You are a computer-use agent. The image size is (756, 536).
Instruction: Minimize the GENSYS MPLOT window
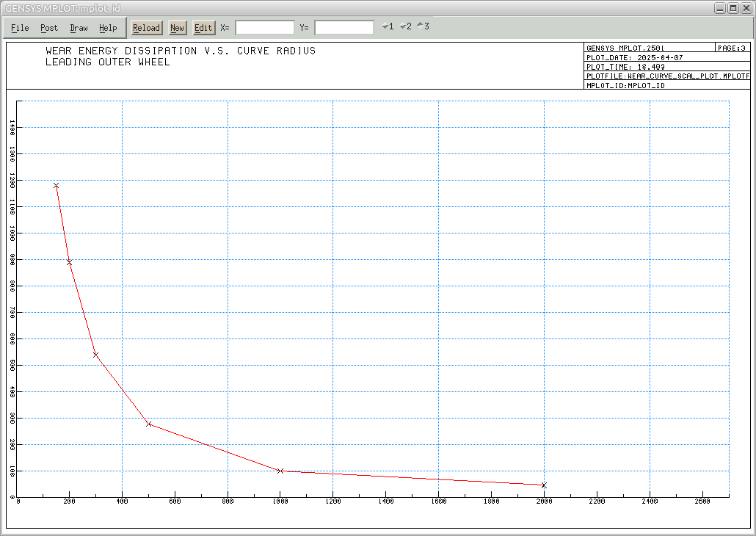[722, 8]
